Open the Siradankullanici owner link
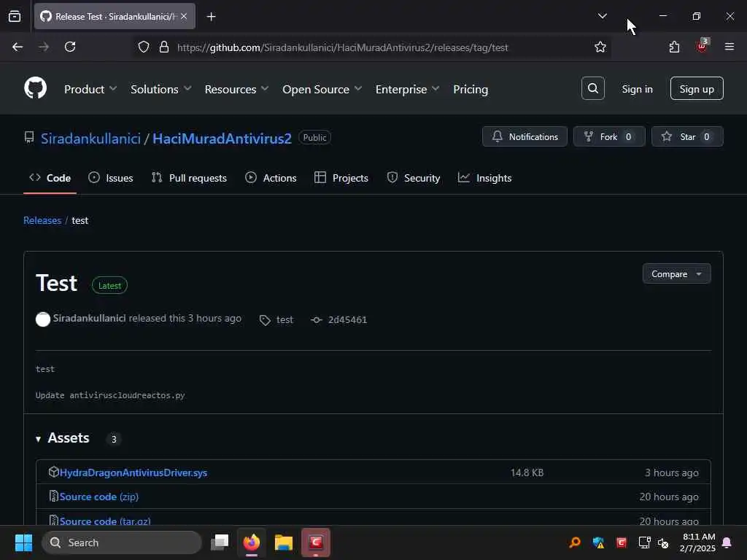Screen dimensions: 747x560 (90, 139)
